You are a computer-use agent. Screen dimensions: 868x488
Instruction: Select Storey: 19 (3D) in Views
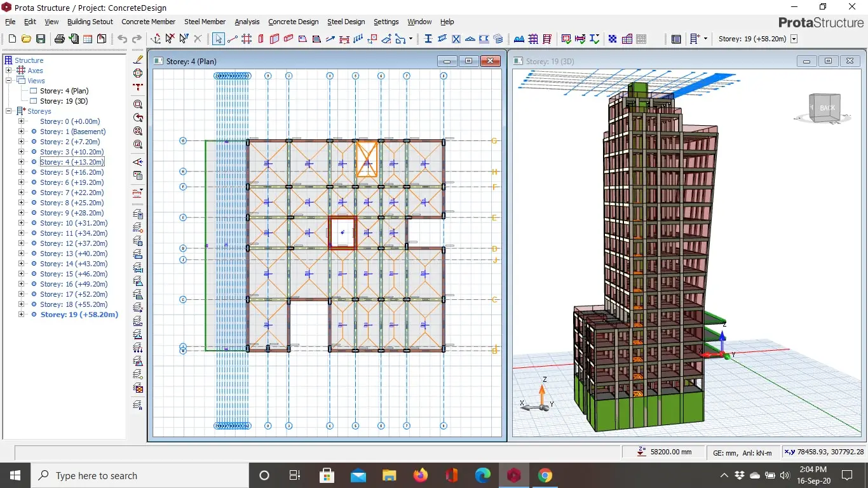pyautogui.click(x=64, y=101)
